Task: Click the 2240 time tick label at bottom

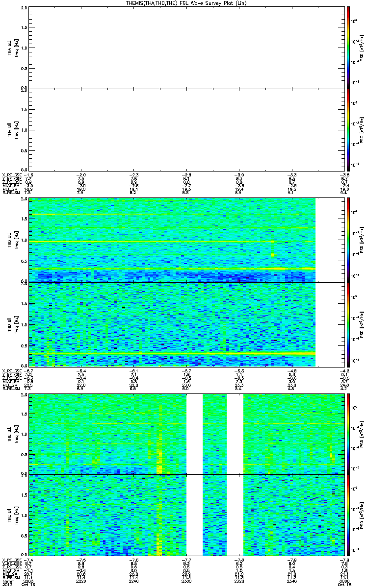Action: point(133,581)
